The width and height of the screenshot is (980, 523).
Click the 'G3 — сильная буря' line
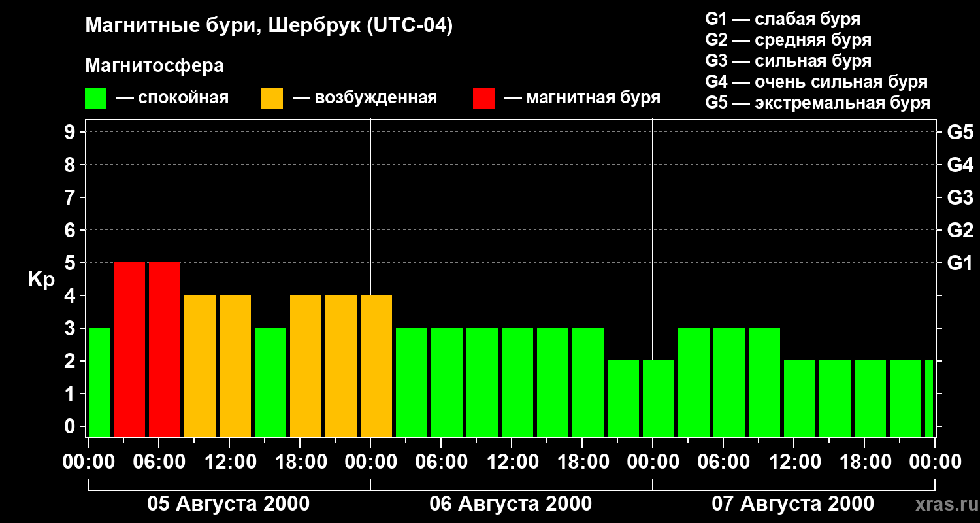(788, 61)
